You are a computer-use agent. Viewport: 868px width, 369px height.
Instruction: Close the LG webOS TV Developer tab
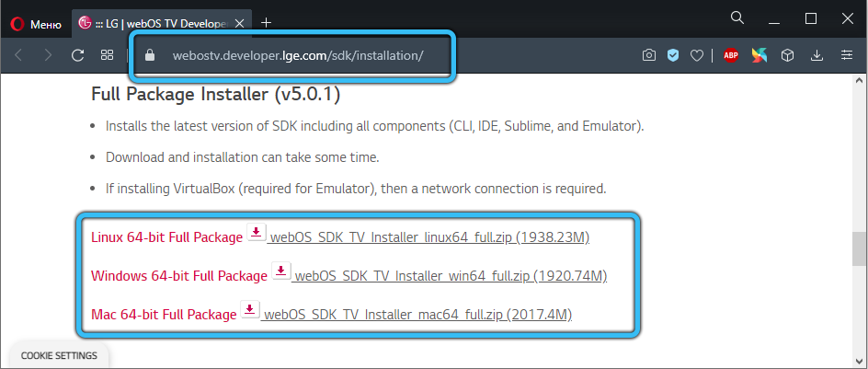pyautogui.click(x=239, y=21)
